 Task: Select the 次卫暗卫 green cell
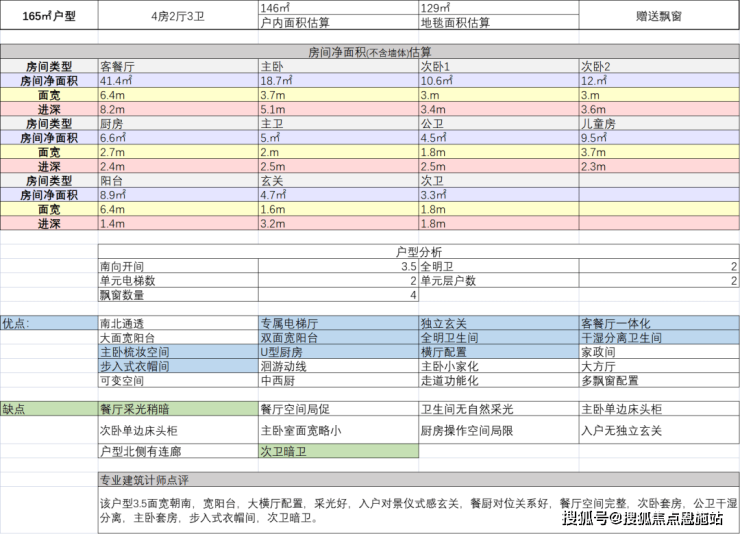pos(337,451)
